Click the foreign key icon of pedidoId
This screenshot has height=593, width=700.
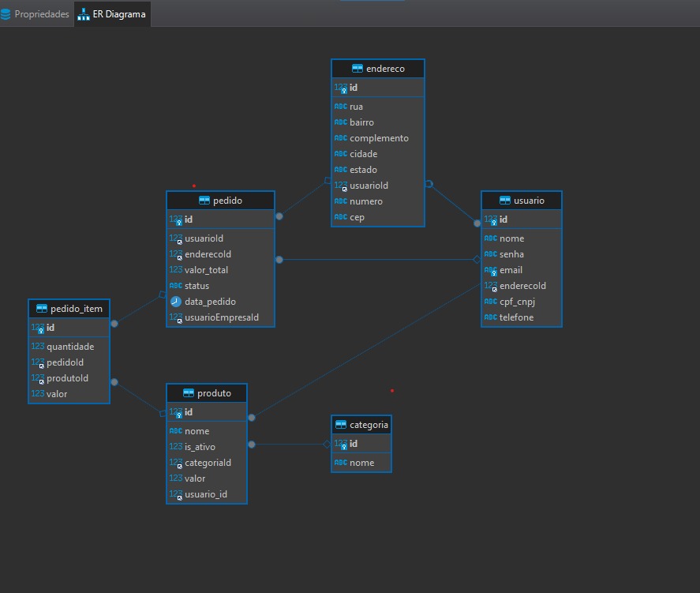pos(38,362)
